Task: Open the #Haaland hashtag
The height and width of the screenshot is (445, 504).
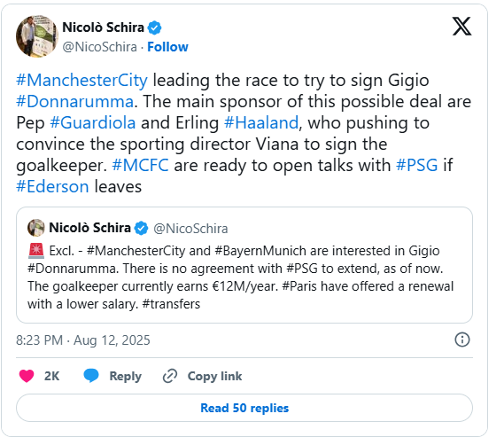Action: (261, 123)
